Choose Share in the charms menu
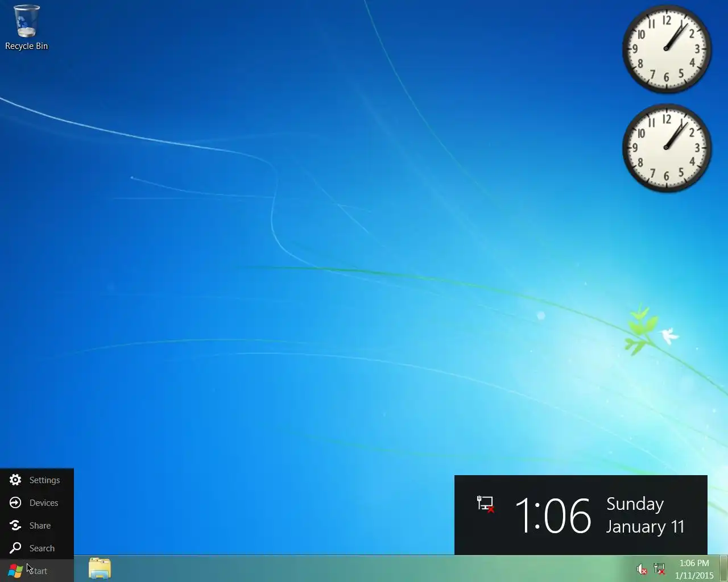The image size is (728, 582). [x=37, y=526]
